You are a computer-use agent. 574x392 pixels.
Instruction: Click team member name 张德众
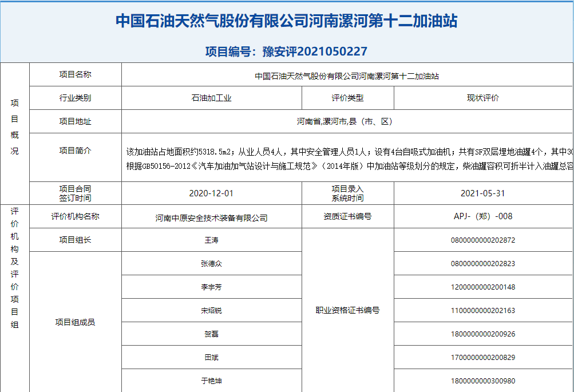pos(211,263)
